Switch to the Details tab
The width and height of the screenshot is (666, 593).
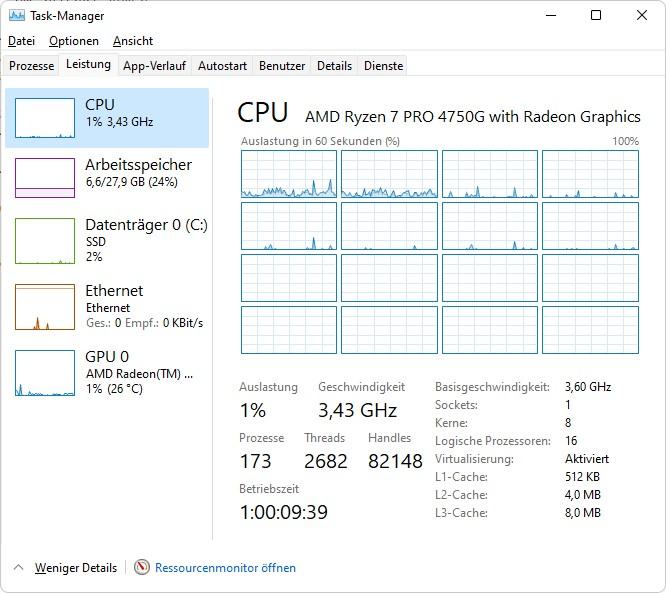pyautogui.click(x=334, y=66)
